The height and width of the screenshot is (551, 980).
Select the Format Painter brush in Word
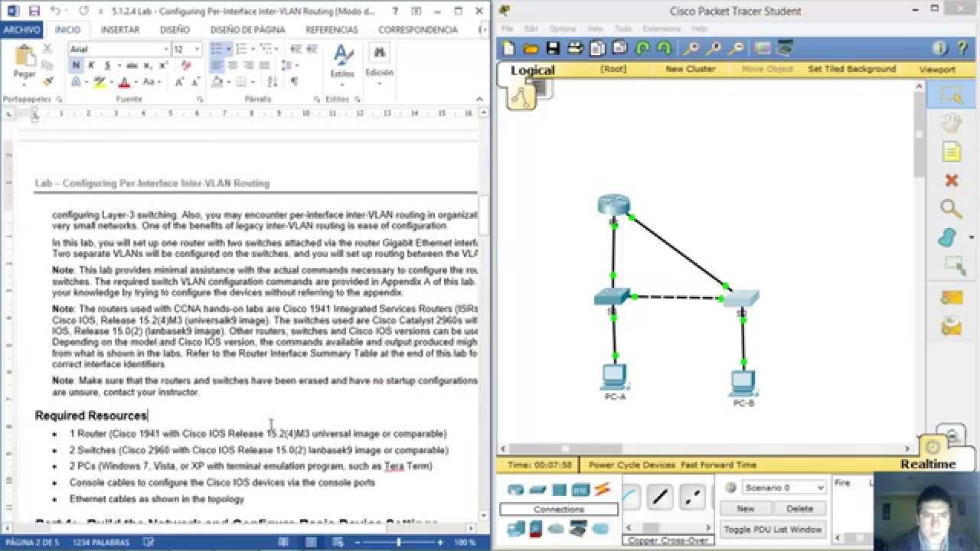coord(47,82)
